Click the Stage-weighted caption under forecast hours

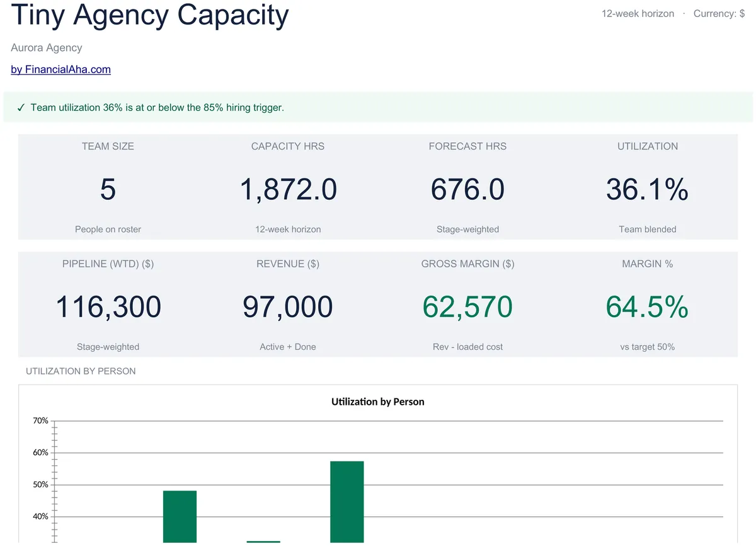[x=467, y=229]
